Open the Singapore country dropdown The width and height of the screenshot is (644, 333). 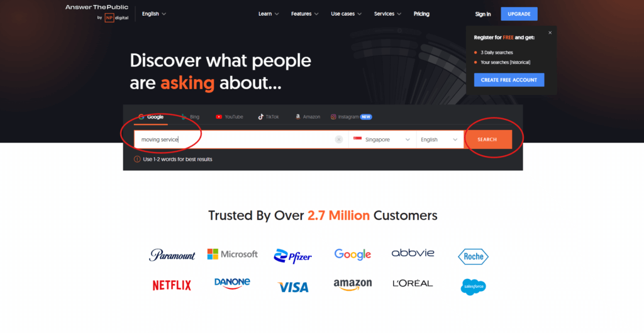coord(382,139)
